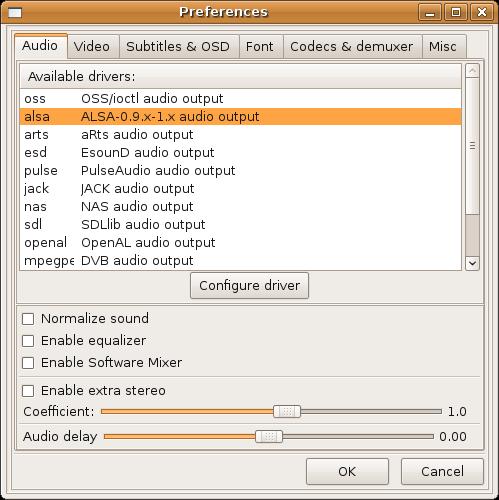Toggle the Enable equalizer checkbox
The width and height of the screenshot is (499, 500).
28,341
